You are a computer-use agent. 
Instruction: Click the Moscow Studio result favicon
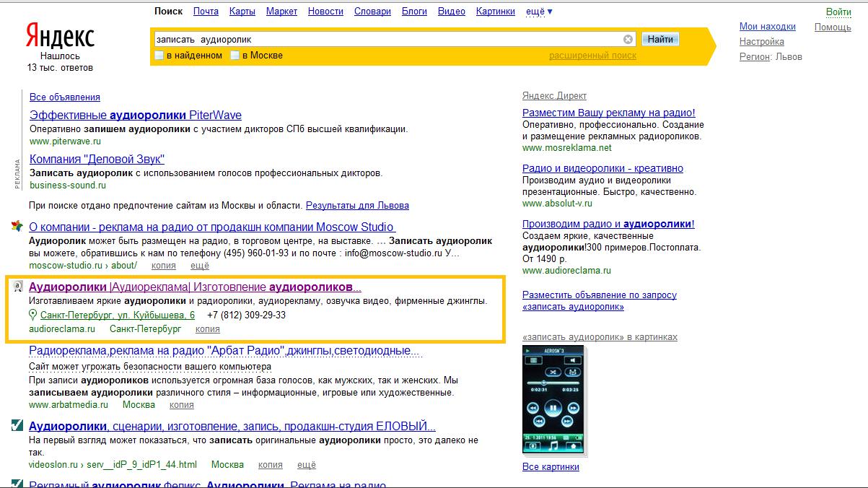tap(18, 227)
